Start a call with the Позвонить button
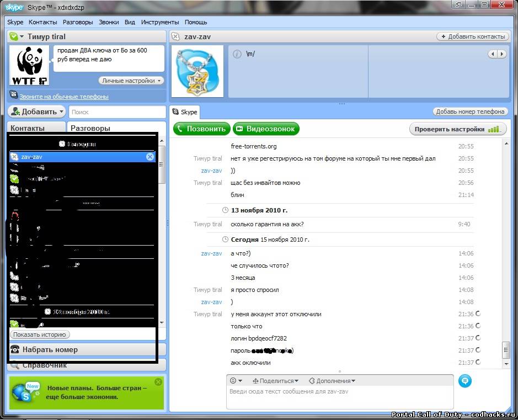The height and width of the screenshot is (420, 518). tap(201, 129)
